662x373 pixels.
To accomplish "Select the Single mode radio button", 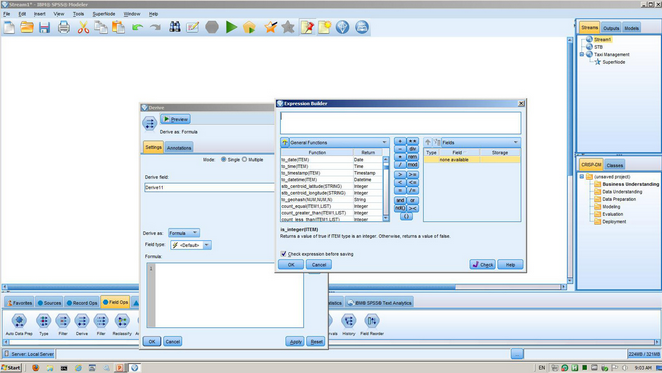I will click(x=224, y=160).
